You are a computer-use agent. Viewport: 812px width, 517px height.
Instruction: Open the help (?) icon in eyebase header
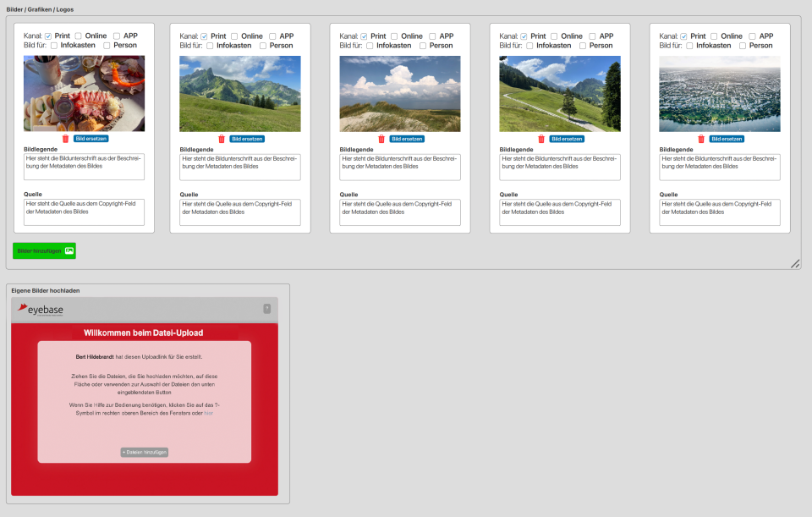[x=267, y=309]
